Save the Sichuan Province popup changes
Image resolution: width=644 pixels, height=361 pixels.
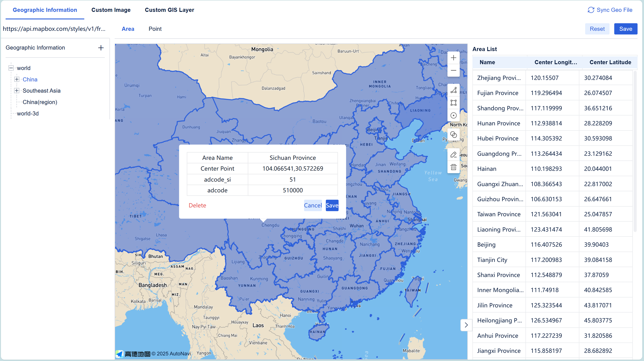[332, 205]
